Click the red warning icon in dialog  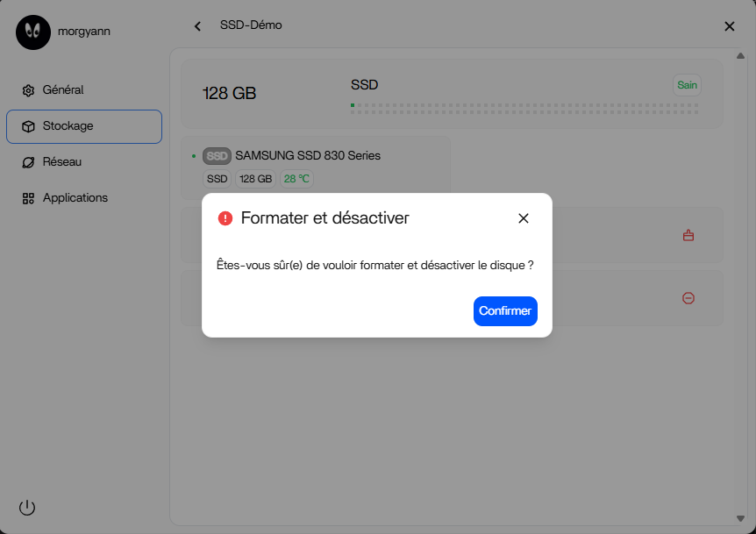tap(225, 218)
